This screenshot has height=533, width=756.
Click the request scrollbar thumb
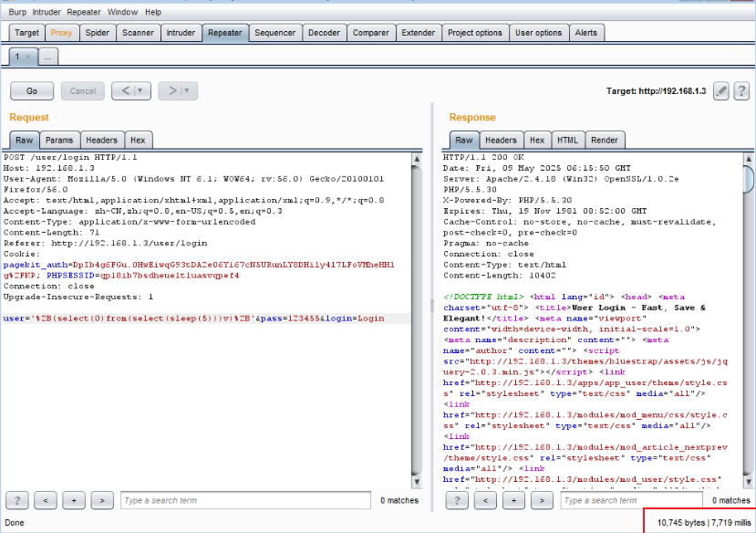417,320
